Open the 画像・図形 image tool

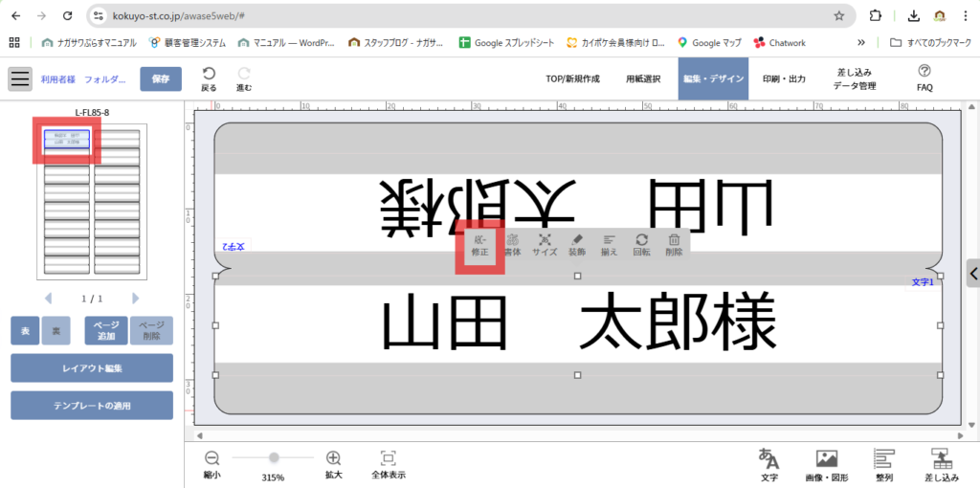[826, 464]
